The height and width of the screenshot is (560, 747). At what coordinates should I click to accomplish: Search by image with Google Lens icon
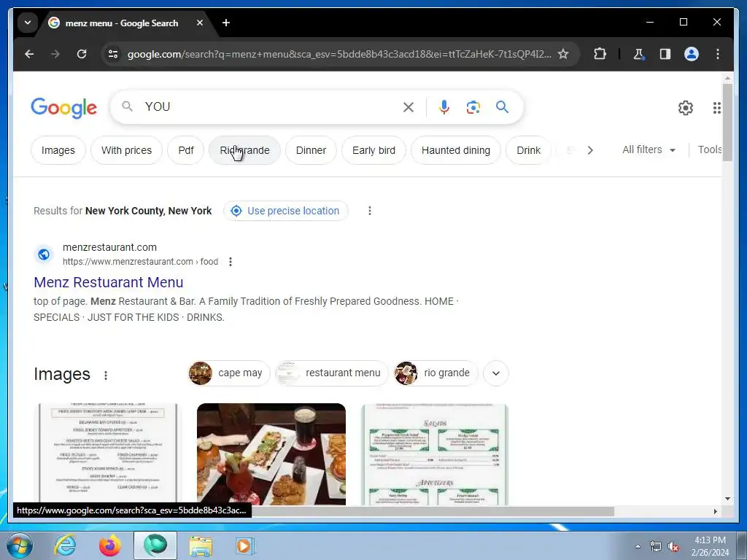(x=473, y=107)
